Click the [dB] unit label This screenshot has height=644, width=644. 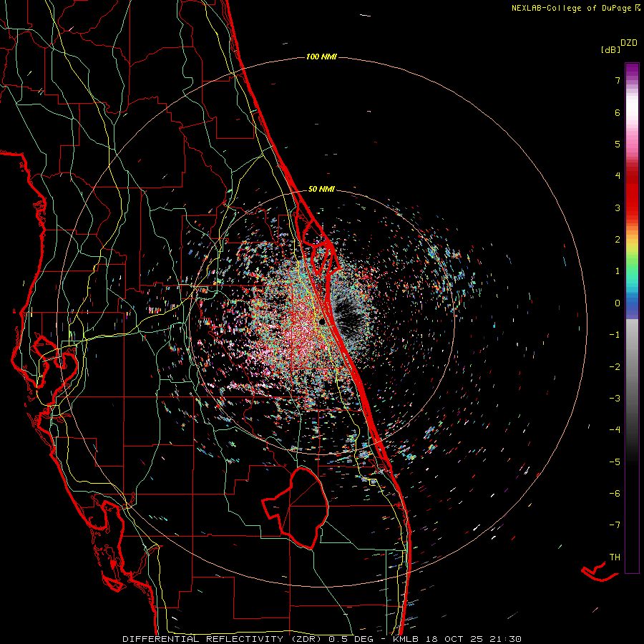tap(610, 49)
